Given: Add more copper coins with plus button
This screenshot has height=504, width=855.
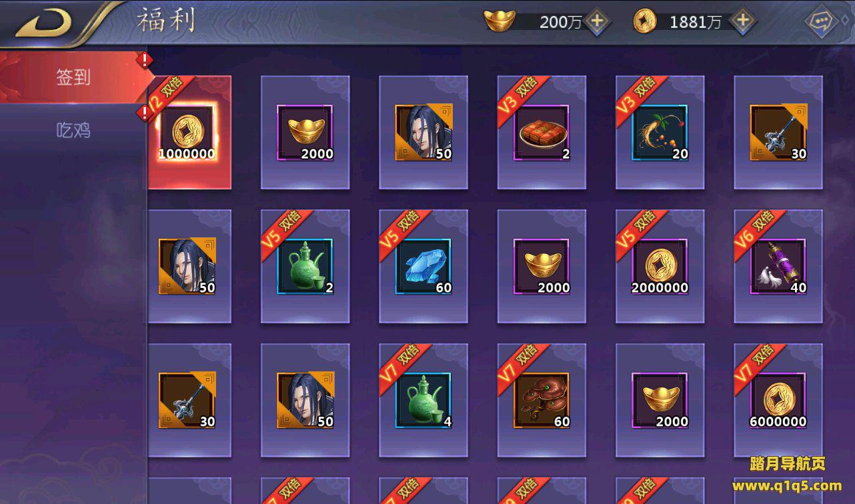Looking at the screenshot, I should point(742,21).
